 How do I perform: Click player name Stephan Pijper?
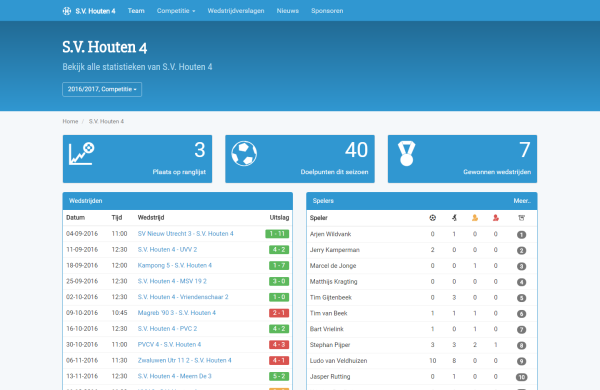tap(330, 345)
